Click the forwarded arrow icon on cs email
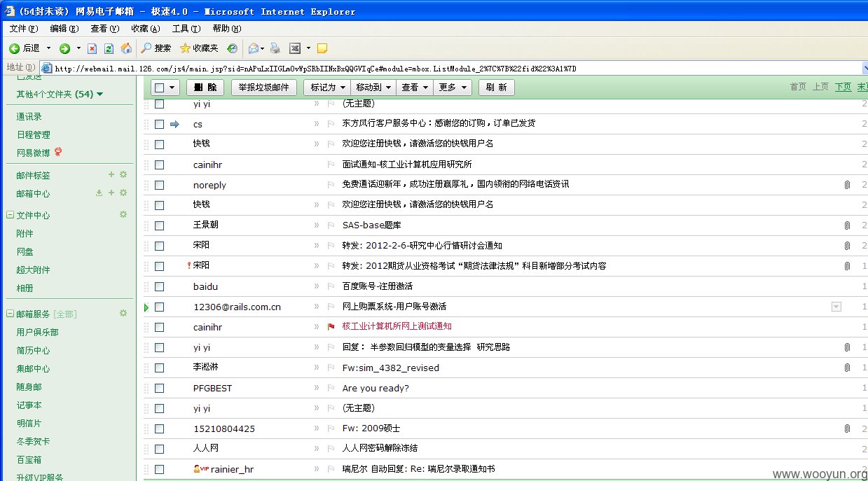This screenshot has width=868, height=481. click(x=174, y=124)
